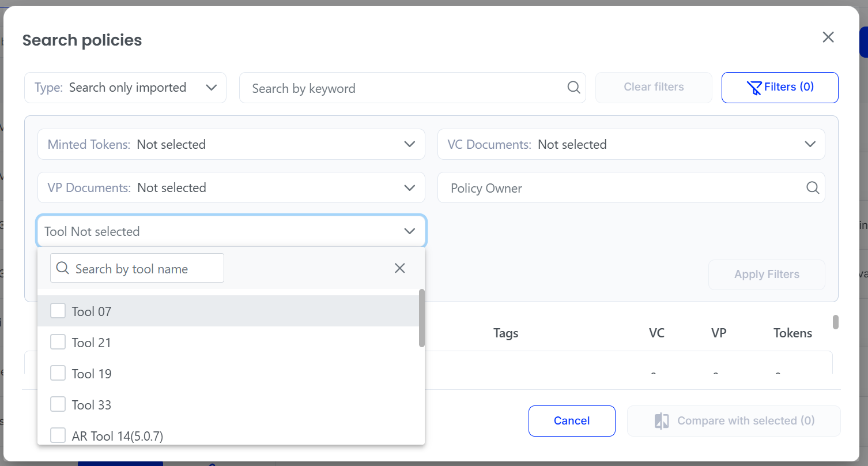Select the Tool 33 checkbox
Image resolution: width=868 pixels, height=466 pixels.
coord(58,404)
